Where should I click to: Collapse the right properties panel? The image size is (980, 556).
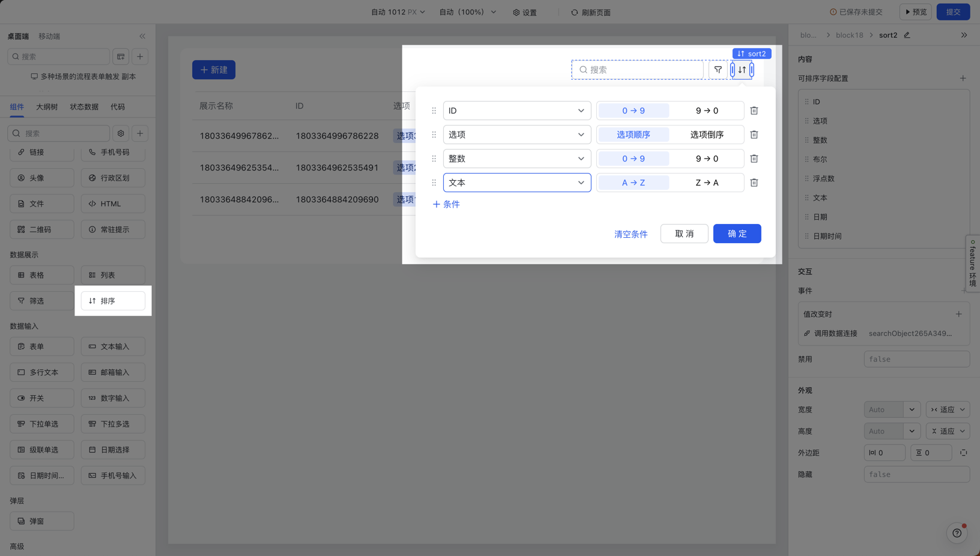click(964, 35)
